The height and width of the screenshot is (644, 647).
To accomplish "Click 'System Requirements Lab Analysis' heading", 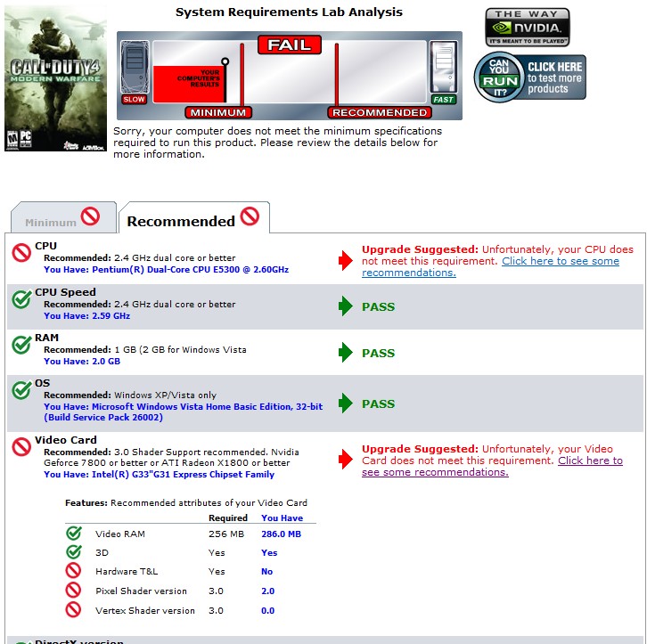I will tap(290, 12).
